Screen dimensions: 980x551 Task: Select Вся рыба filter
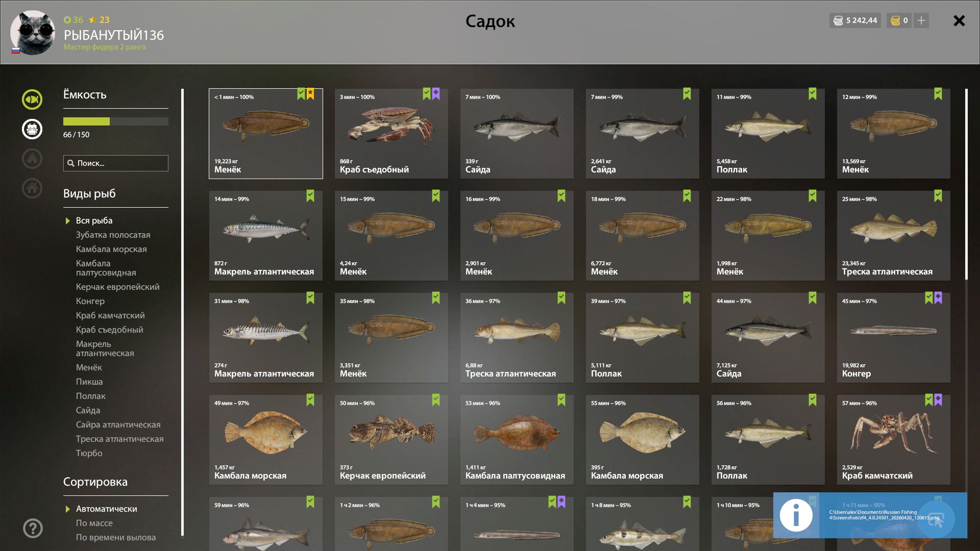pos(94,220)
